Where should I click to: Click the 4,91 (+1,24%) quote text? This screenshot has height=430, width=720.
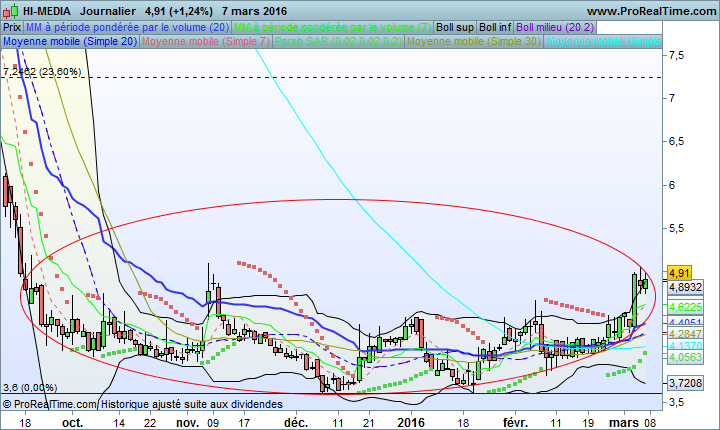pyautogui.click(x=179, y=11)
